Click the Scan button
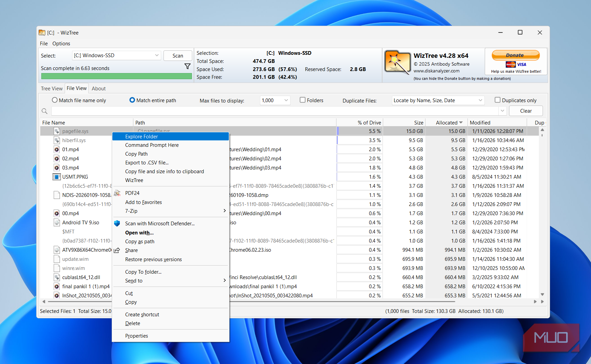Screen dimensions: 591x364 coord(178,56)
